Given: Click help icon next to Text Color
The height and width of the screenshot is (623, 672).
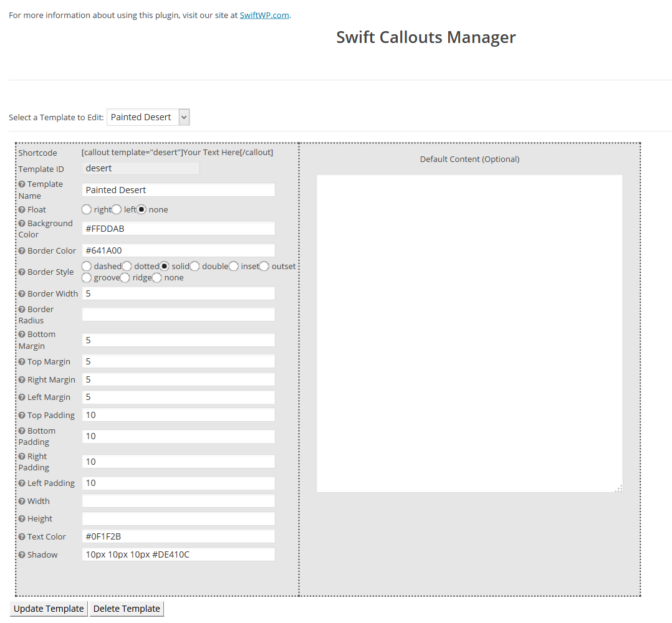Looking at the screenshot, I should [22, 537].
